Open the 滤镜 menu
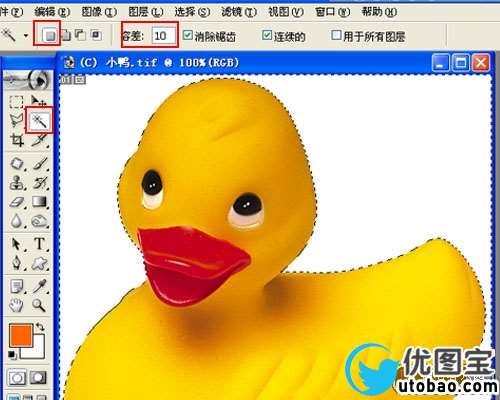The image size is (500, 400). [239, 12]
